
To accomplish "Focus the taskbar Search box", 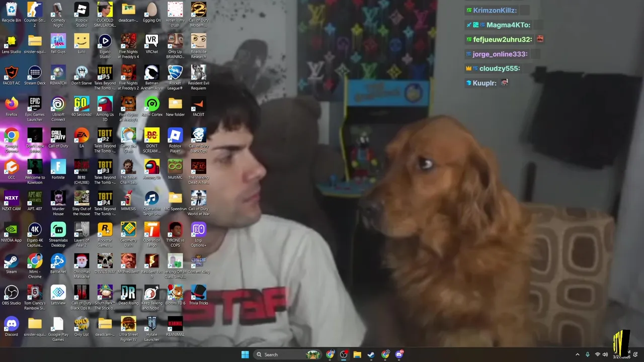I will (288, 354).
